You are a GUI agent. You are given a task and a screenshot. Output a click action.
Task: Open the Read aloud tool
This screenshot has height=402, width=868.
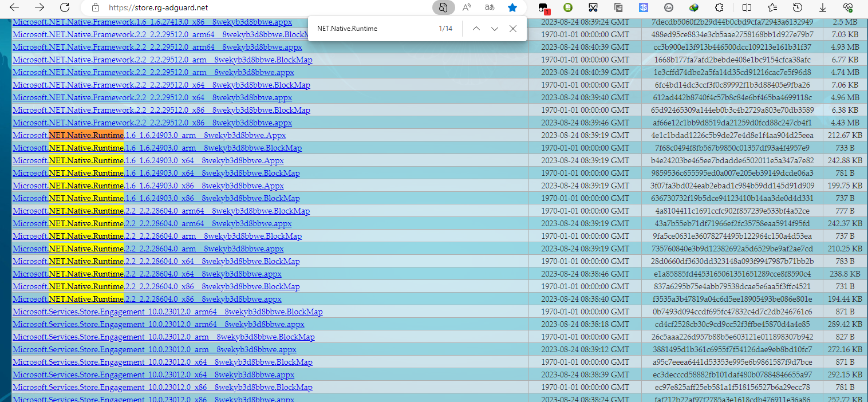tap(467, 7)
